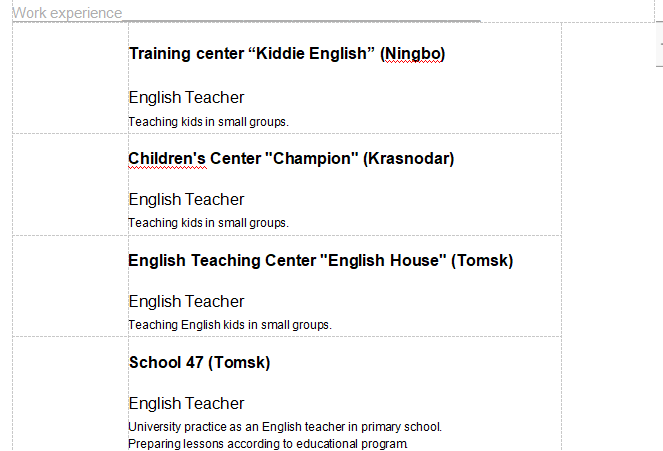Click "English Teacher" under the English House entry
This screenshot has height=451, width=663.
(186, 302)
